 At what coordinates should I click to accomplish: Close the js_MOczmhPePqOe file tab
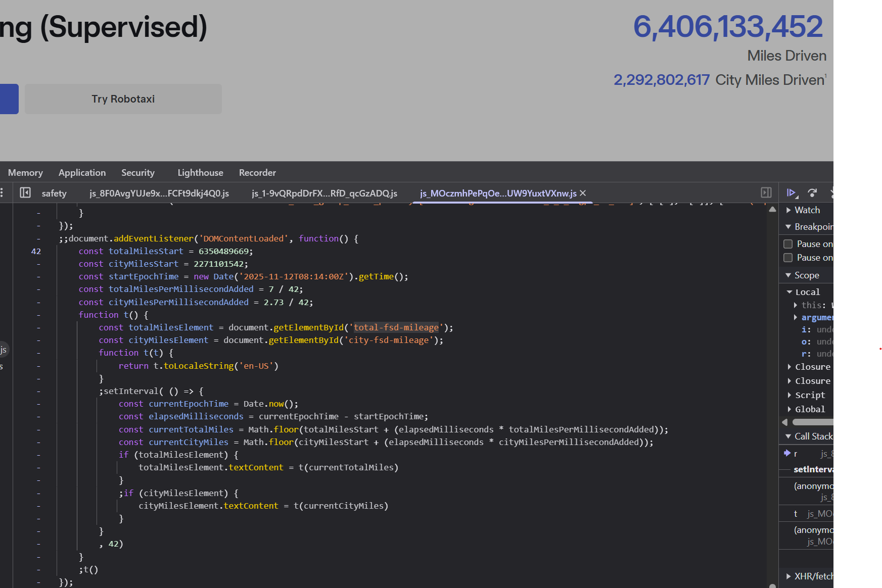click(583, 193)
